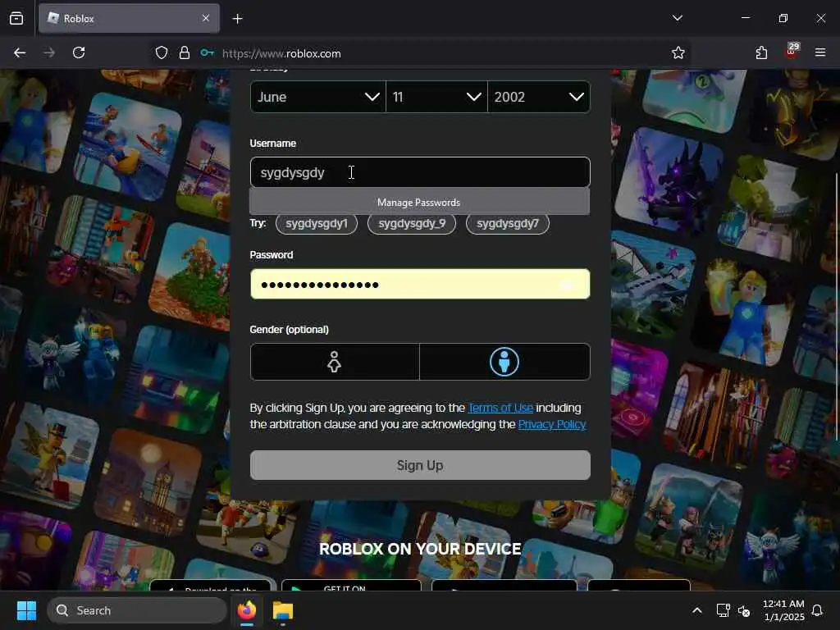This screenshot has height=630, width=840.
Task: Select the female gender option
Action: 335,362
